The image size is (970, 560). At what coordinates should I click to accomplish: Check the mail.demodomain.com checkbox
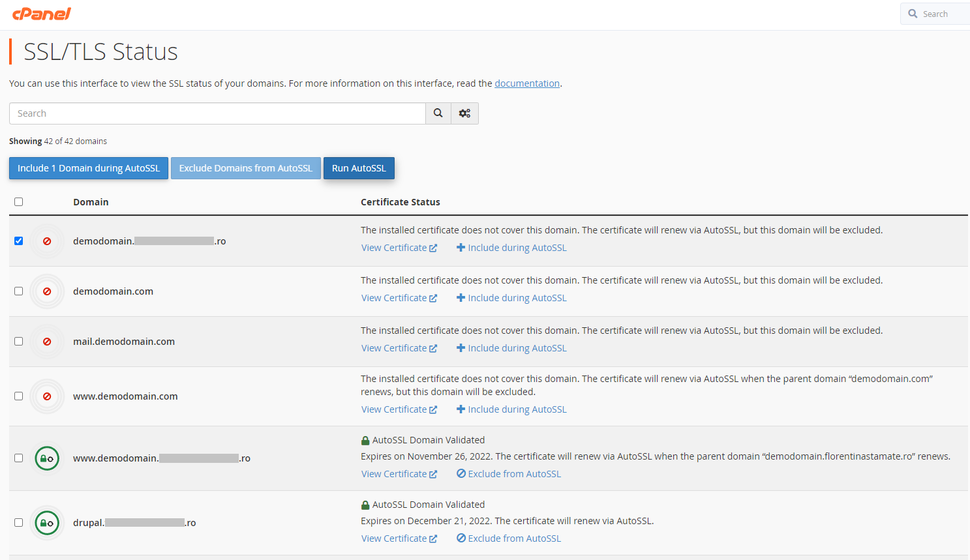tap(19, 342)
